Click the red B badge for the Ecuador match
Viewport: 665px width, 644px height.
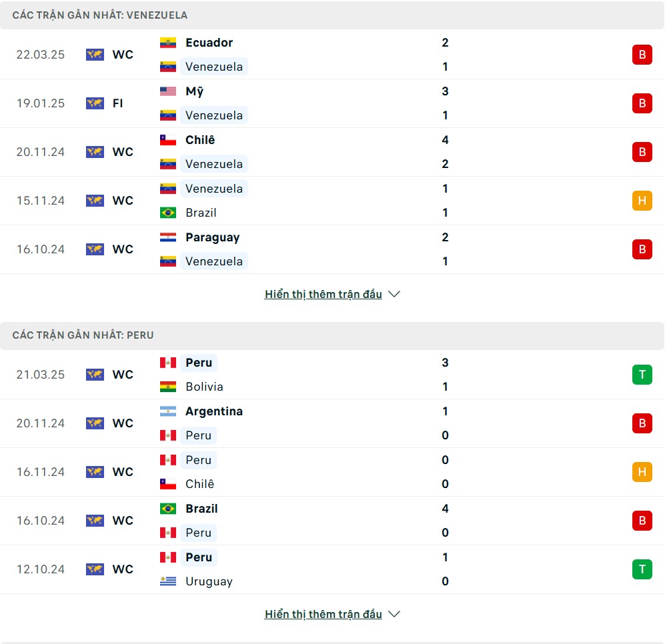click(642, 55)
